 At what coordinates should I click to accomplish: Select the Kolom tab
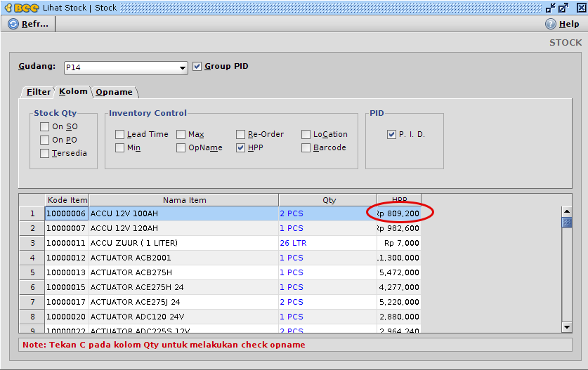tap(73, 92)
